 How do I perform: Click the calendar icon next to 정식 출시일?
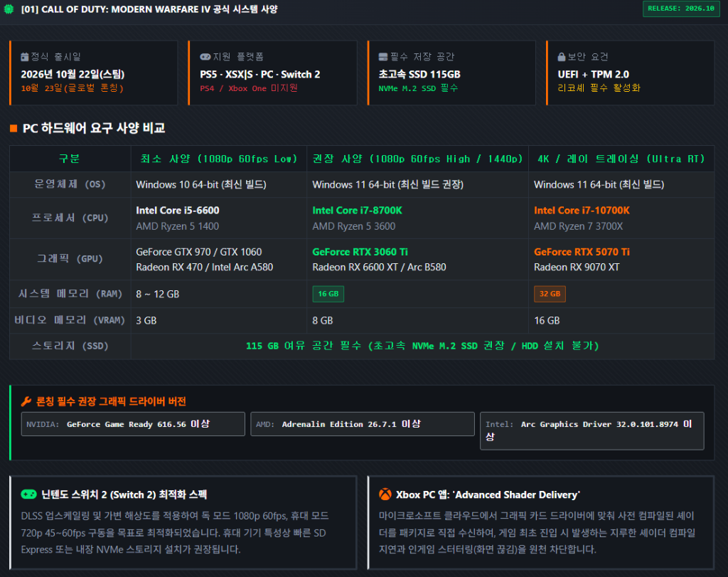point(25,57)
